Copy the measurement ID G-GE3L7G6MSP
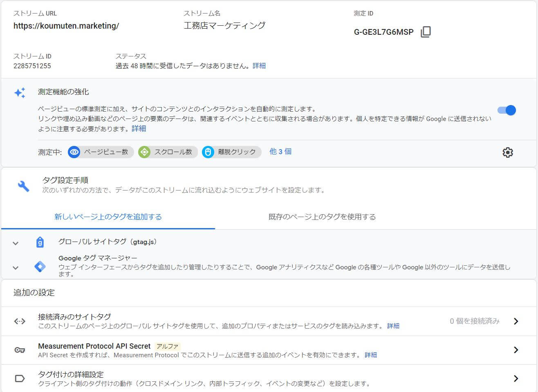The image size is (538, 392). tap(425, 31)
